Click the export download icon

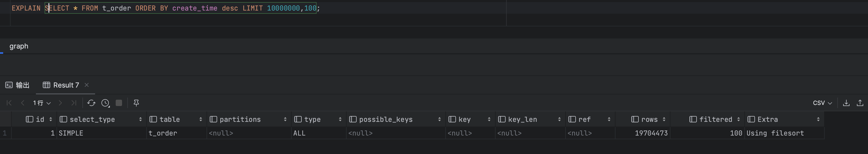point(846,103)
